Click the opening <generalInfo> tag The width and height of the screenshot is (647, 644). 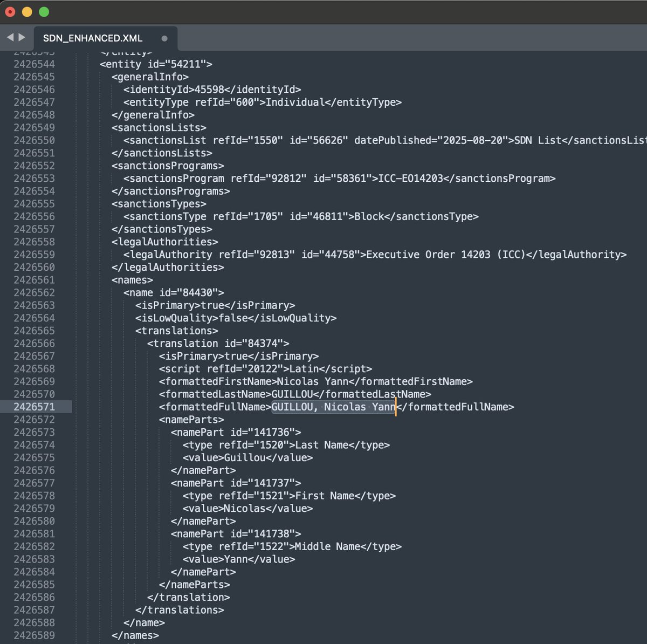[150, 77]
